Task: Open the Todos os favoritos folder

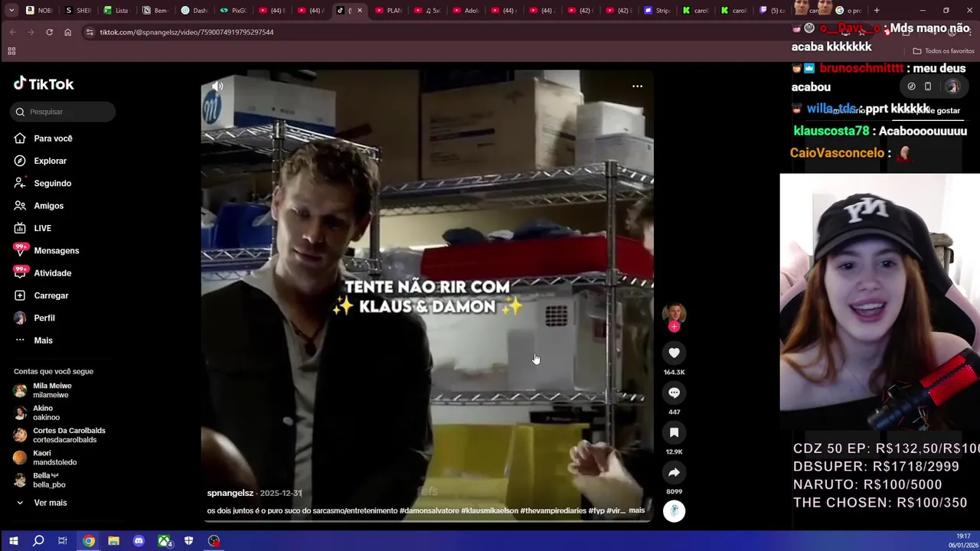Action: [x=943, y=51]
